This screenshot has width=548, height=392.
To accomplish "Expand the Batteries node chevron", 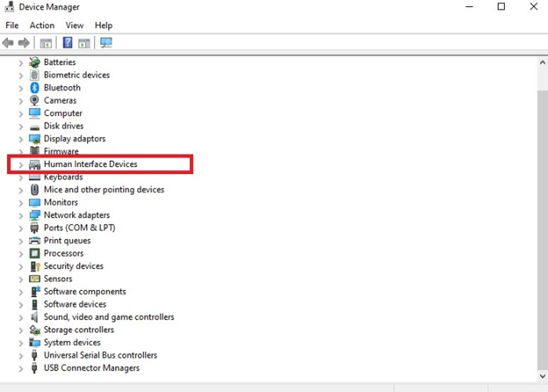I will (x=21, y=63).
